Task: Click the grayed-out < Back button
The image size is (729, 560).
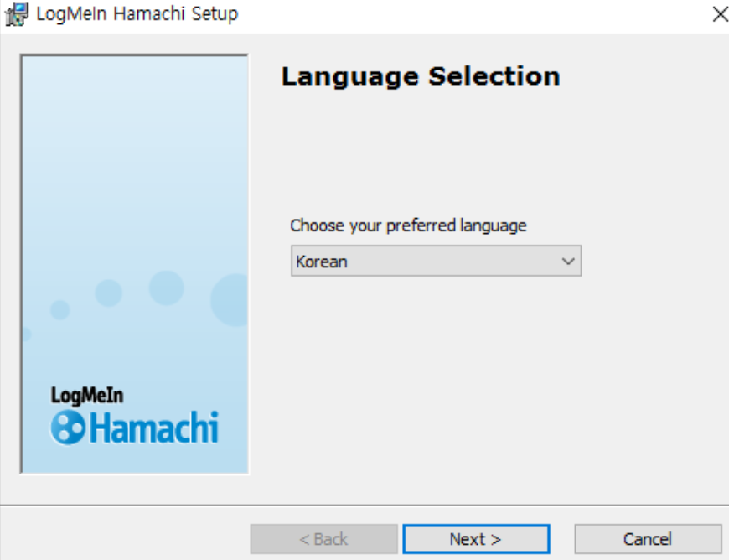Action: click(323, 539)
